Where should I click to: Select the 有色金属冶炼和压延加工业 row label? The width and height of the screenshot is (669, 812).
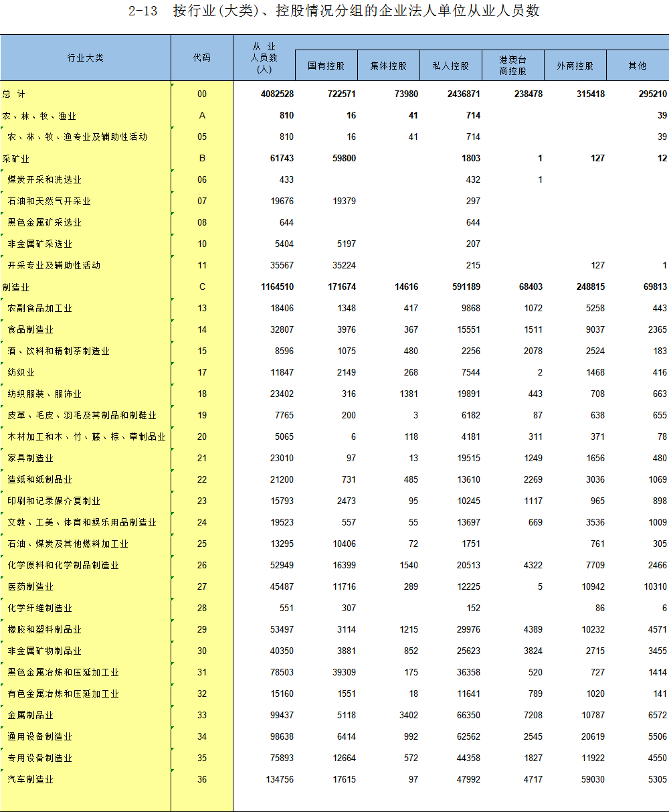[63, 694]
